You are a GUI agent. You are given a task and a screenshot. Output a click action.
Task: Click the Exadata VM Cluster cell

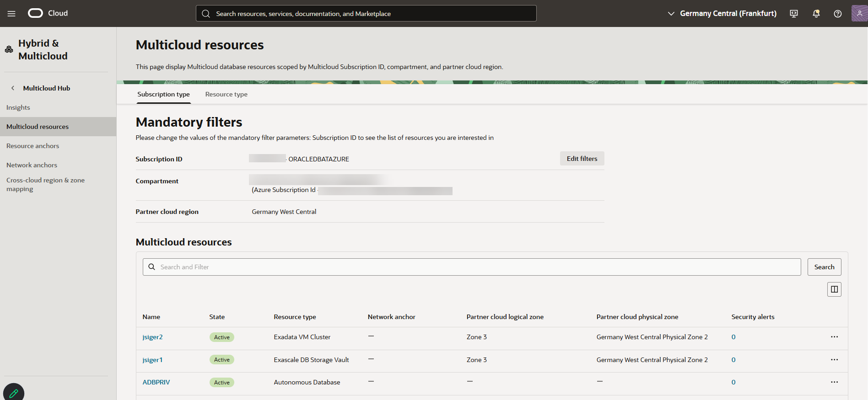point(302,337)
